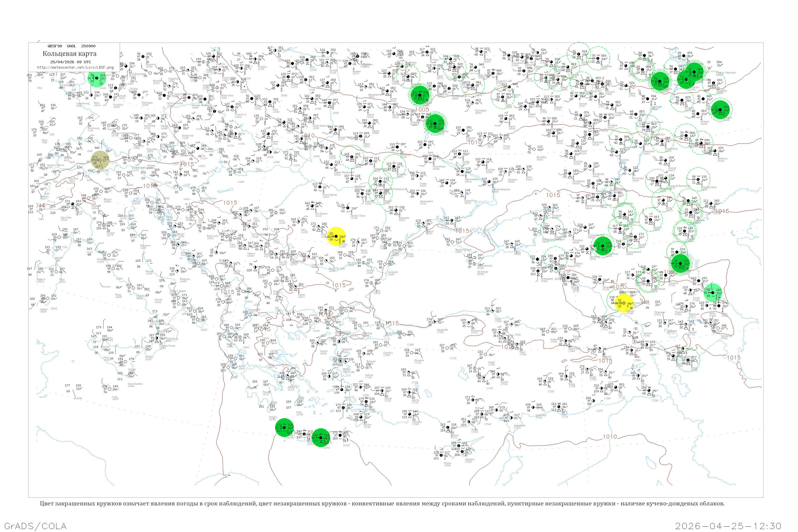Viewport: 798px width, 532px height.
Task: Click green circle at Souda 16746
Action: tap(284, 427)
